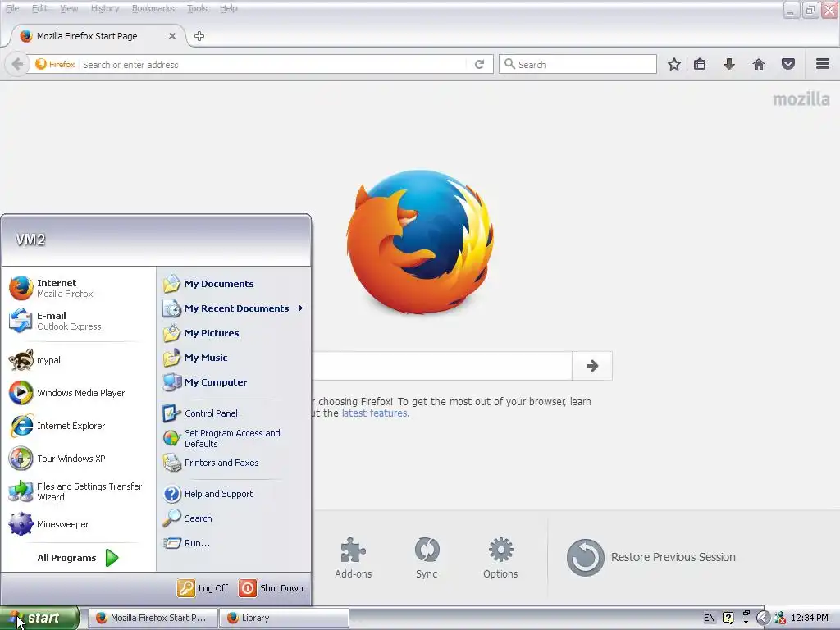Open Help and Support
The width and height of the screenshot is (840, 630).
tap(233, 494)
